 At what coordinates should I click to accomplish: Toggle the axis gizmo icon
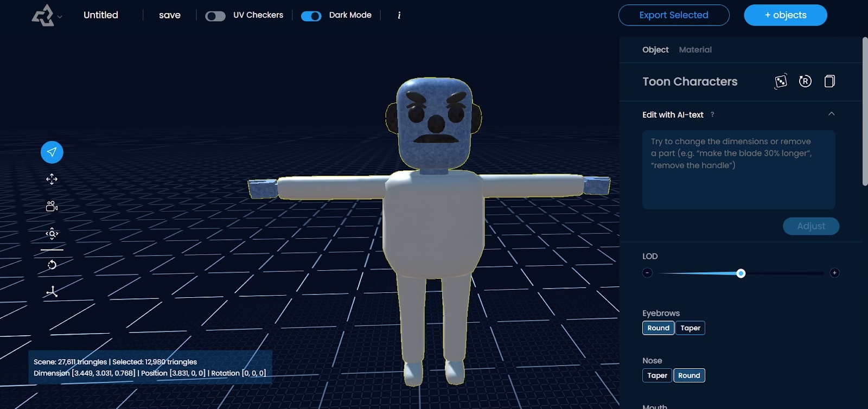52,292
